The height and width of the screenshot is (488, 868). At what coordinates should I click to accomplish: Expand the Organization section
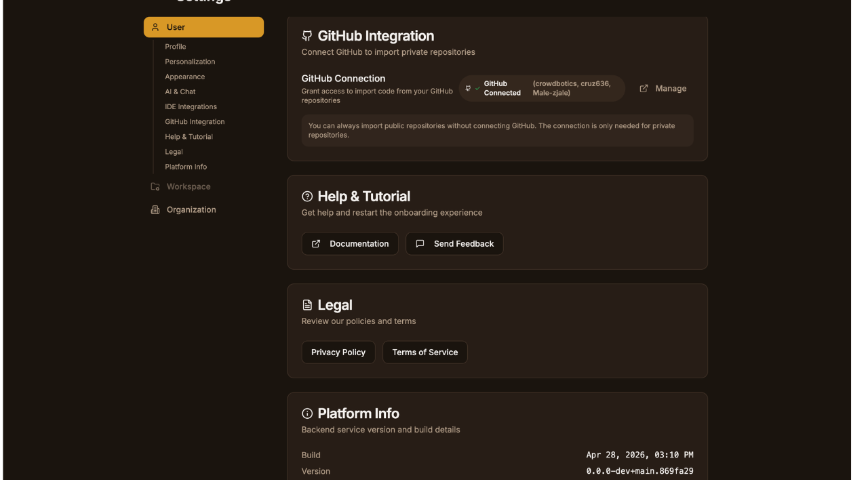coord(203,209)
